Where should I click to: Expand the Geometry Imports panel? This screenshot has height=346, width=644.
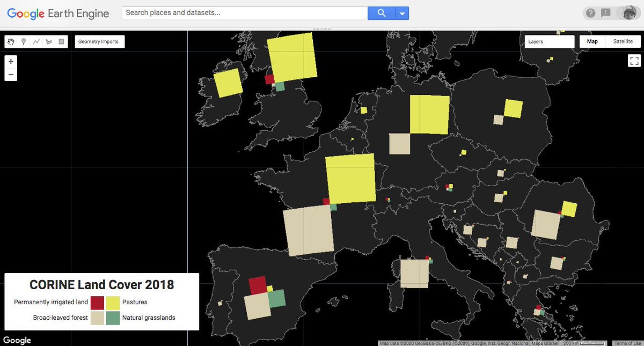(100, 42)
